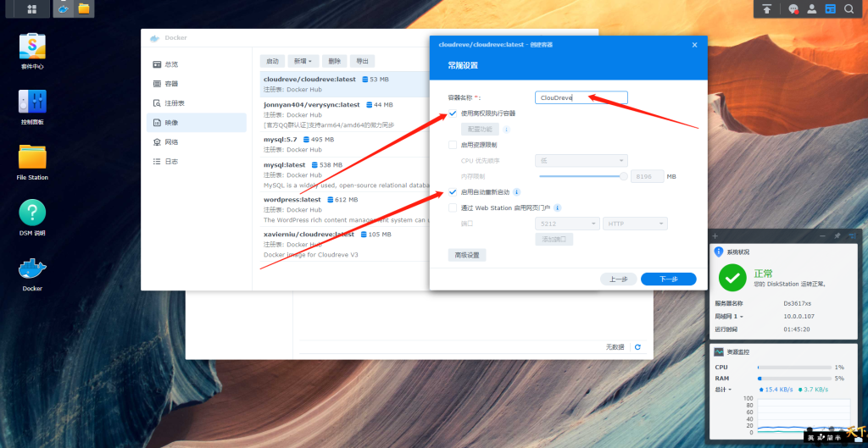This screenshot has height=448, width=868.
Task: Enable the resource limitation checkbox
Action: click(x=453, y=145)
